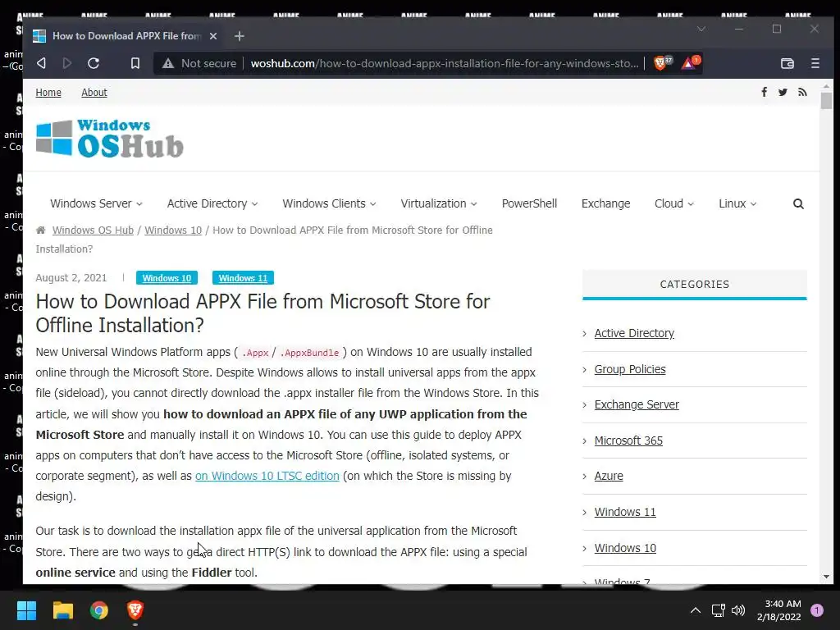Open the Group Policies category

(630, 369)
